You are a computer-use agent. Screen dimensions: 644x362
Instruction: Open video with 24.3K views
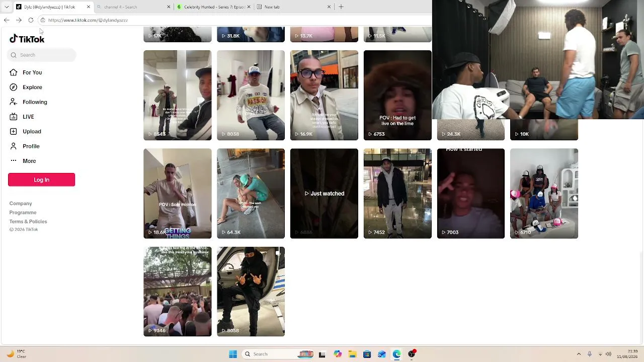pos(471,130)
